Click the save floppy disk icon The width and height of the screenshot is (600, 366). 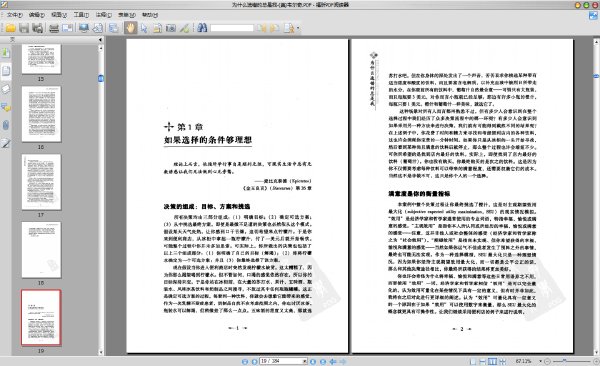[24, 28]
